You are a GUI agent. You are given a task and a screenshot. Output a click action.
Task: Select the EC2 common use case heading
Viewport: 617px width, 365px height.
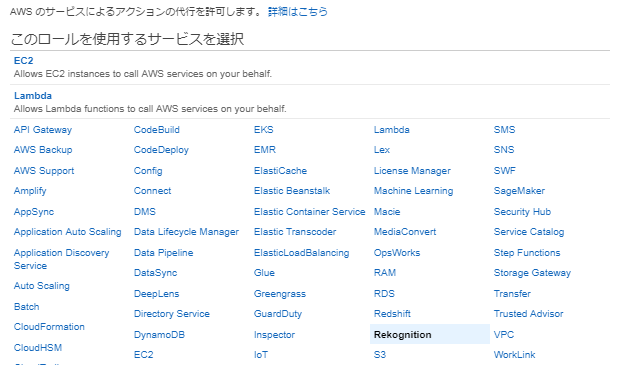[24, 61]
